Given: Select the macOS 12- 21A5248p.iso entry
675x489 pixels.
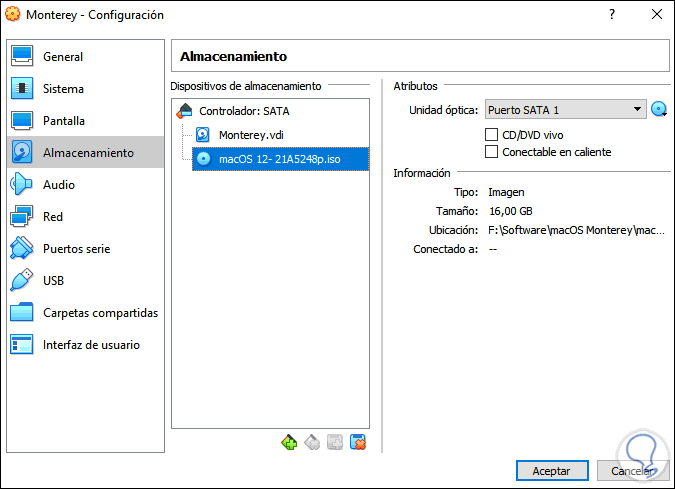Looking at the screenshot, I should coord(280,159).
